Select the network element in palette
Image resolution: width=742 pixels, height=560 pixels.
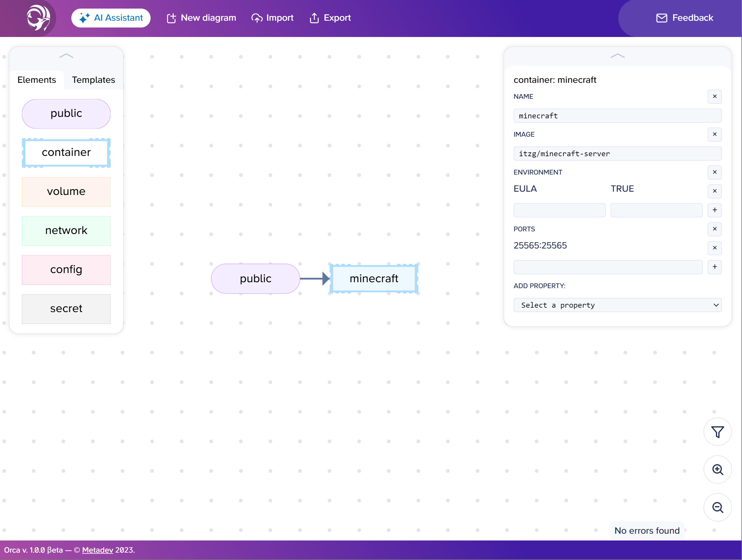tap(66, 231)
